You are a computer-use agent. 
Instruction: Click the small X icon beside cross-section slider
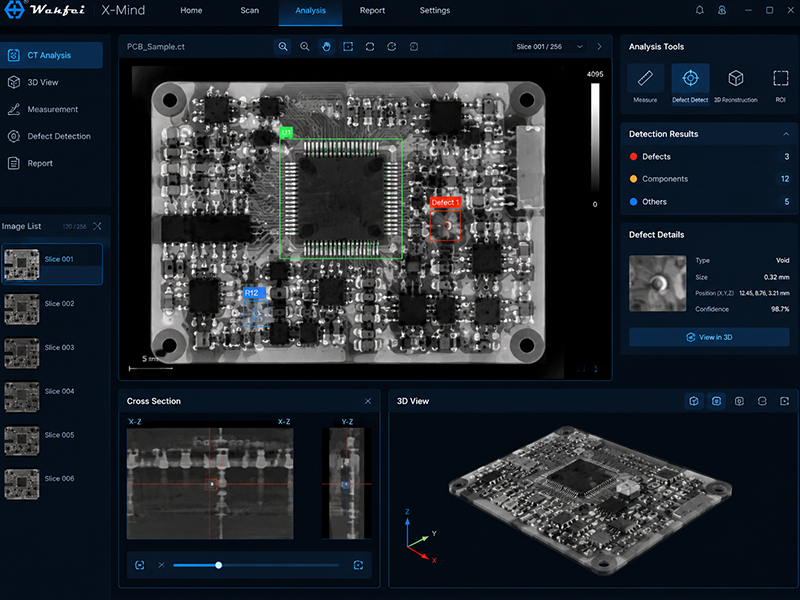(x=161, y=565)
